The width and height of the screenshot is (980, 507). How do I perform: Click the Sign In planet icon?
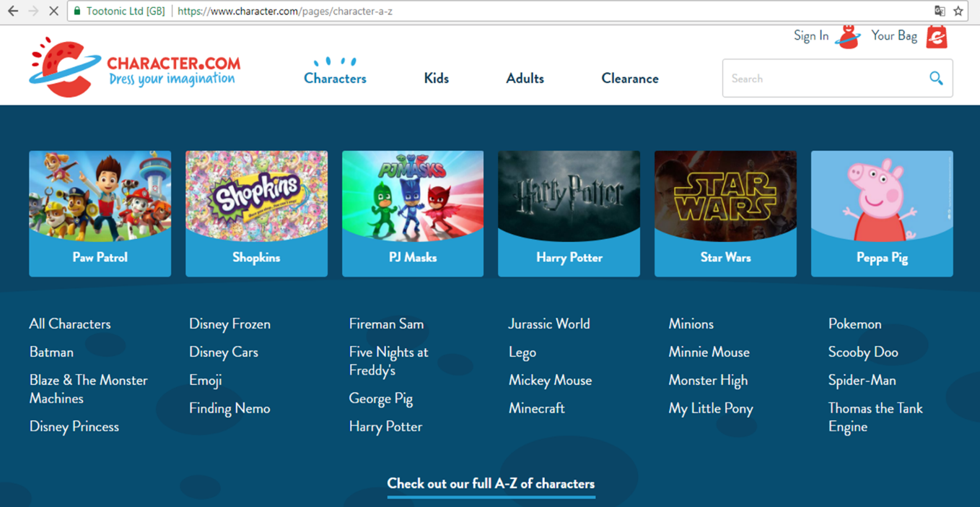848,36
